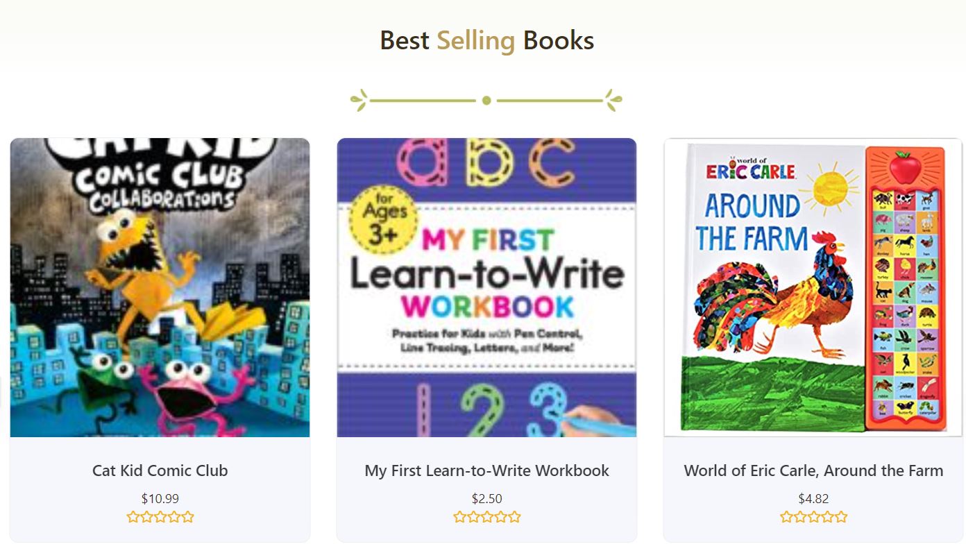The image size is (966, 560).
Task: Select fifth star under My First Learn-to-Write Workbook
Action: click(x=514, y=517)
